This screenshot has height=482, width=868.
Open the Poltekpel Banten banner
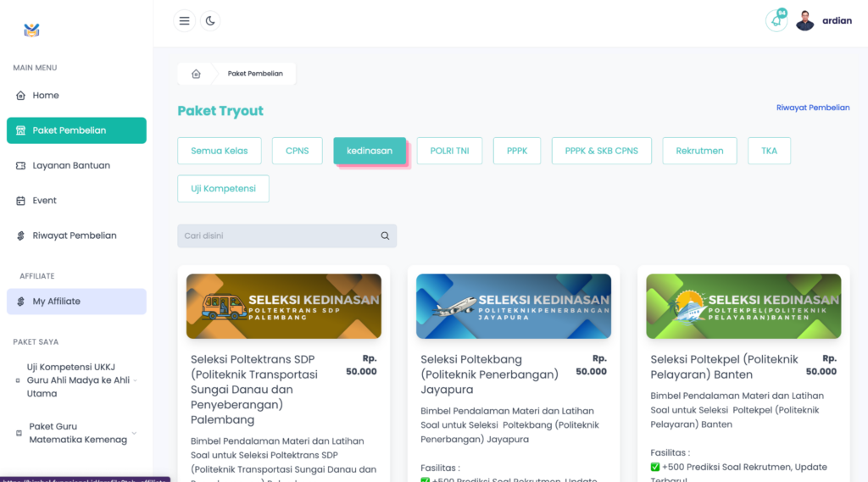743,306
